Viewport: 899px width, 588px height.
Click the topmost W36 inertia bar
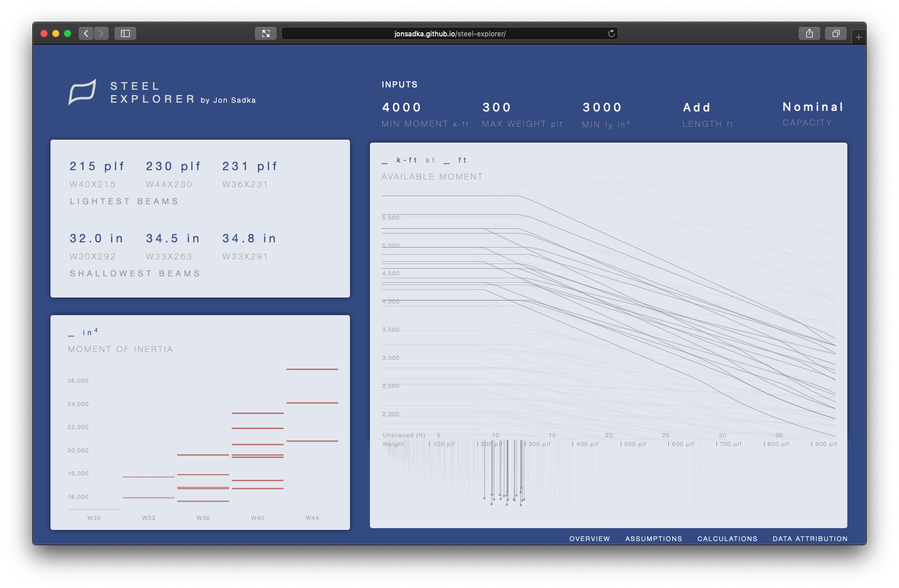[x=203, y=455]
